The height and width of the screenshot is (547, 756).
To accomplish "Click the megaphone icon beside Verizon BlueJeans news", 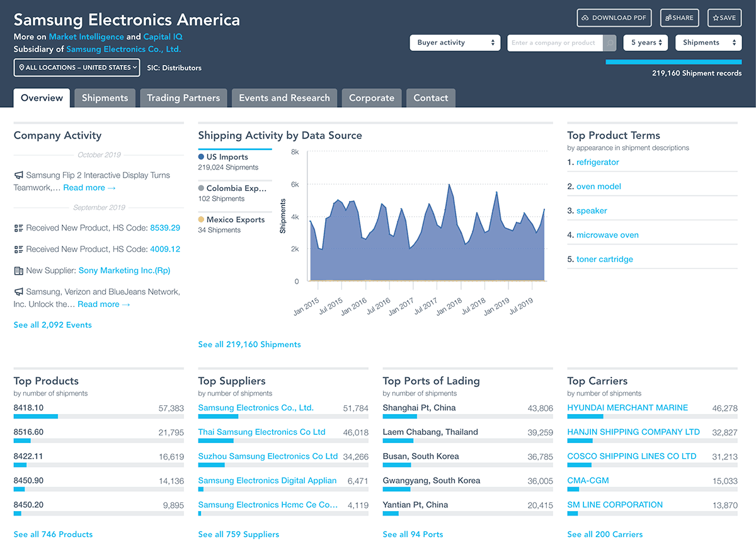I will coord(19,292).
